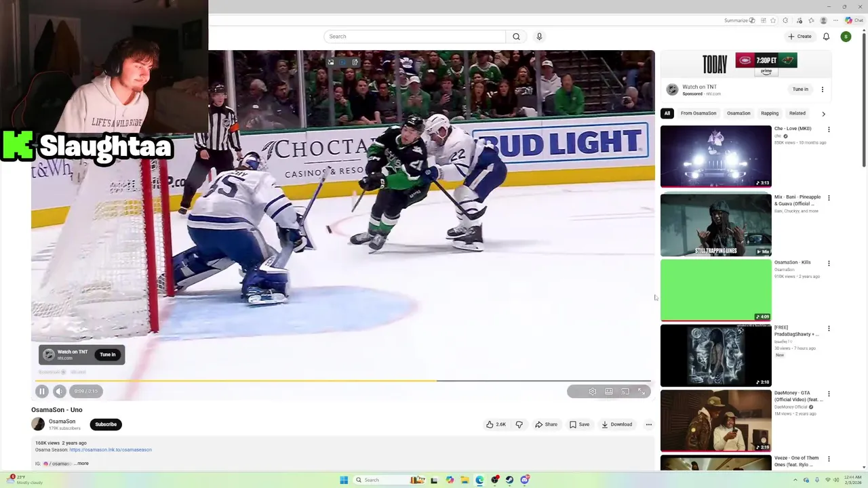
Task: Pause the video playback
Action: pos(41,391)
